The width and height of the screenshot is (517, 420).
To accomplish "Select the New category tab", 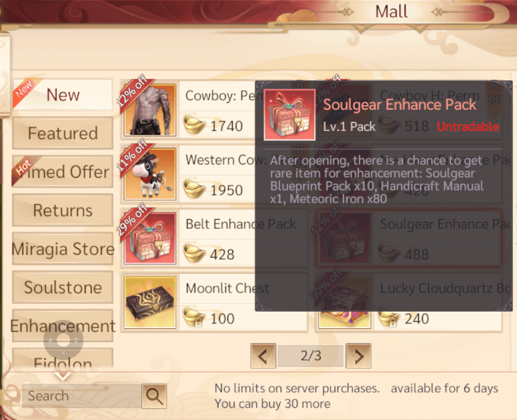I will [x=63, y=94].
